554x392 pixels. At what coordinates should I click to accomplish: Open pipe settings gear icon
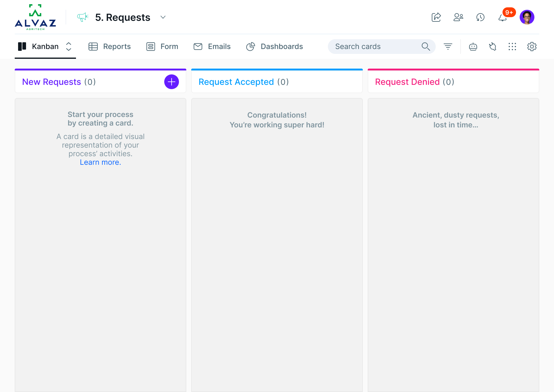532,47
